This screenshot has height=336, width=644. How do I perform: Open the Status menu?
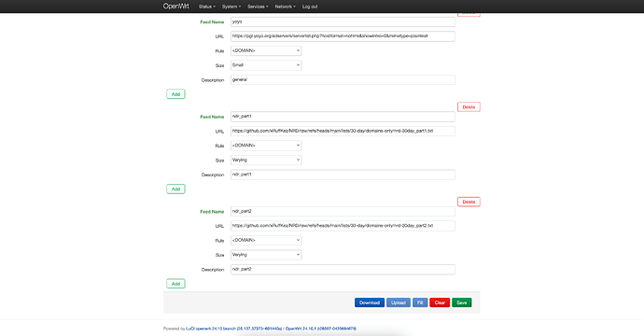206,7
